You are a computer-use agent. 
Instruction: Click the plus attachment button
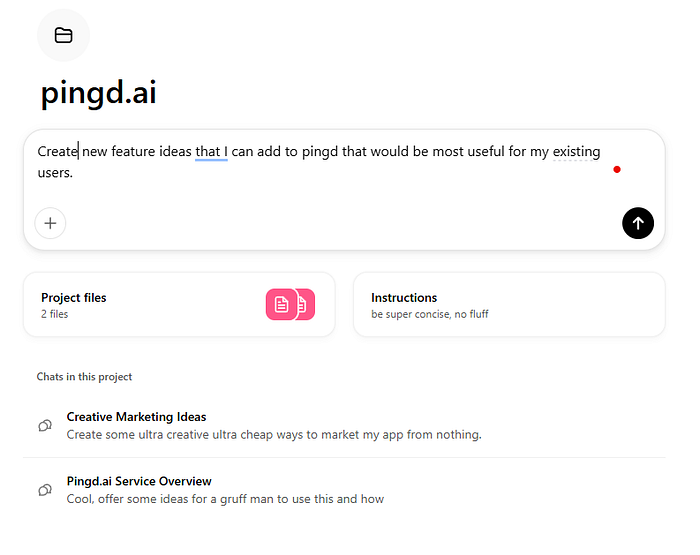coord(50,223)
